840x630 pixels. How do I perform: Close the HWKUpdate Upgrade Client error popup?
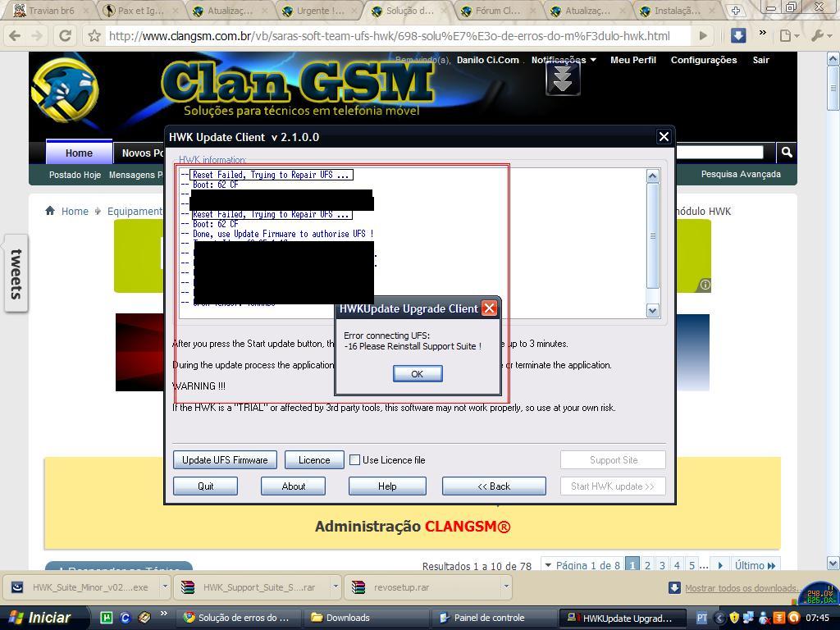489,308
